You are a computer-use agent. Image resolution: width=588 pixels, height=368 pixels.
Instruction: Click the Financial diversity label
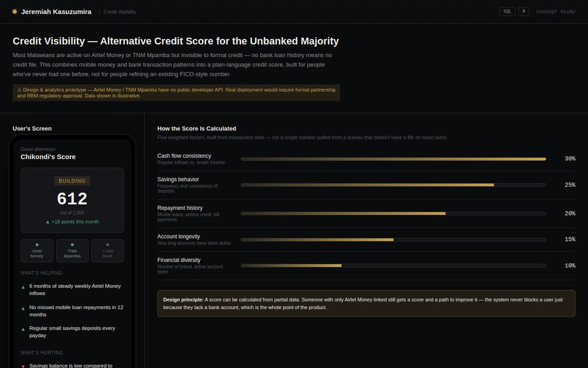(179, 260)
